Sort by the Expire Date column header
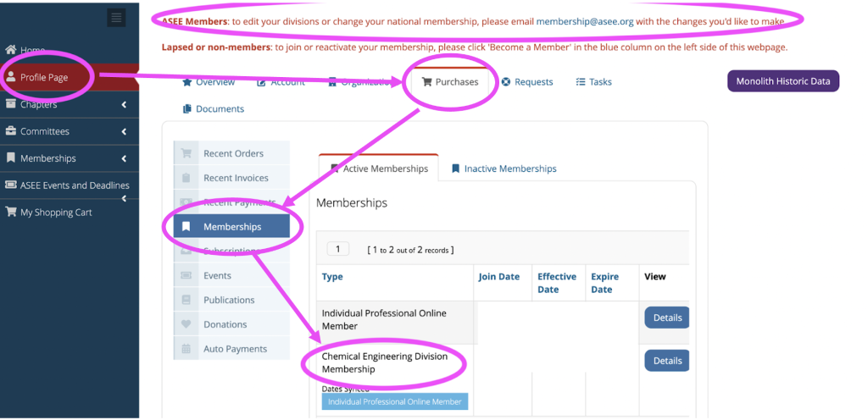Image resolution: width=868 pixels, height=420 pixels. click(604, 283)
